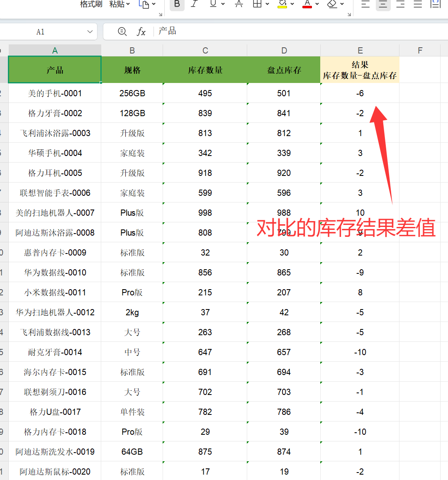
Task: Click the eraser clear icon
Action: (x=332, y=4)
